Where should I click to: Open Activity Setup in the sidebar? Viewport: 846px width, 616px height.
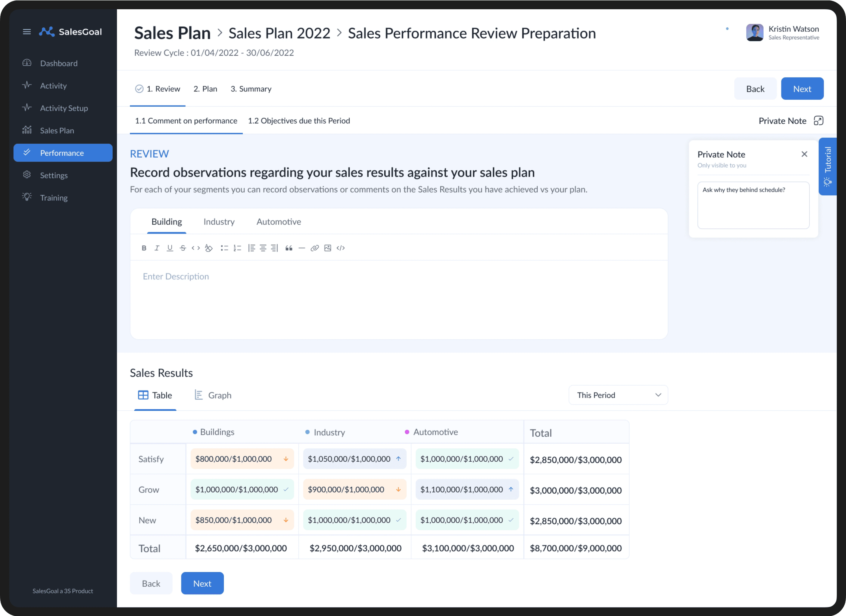click(x=64, y=108)
